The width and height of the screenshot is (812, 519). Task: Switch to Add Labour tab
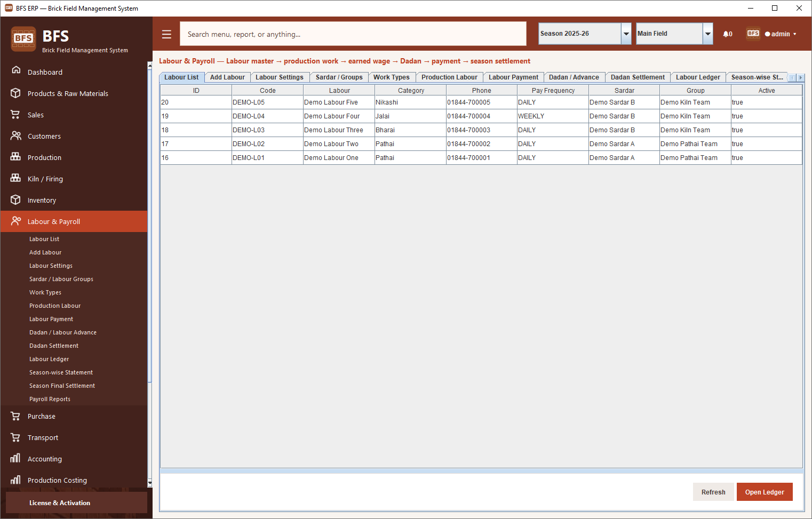tap(227, 77)
